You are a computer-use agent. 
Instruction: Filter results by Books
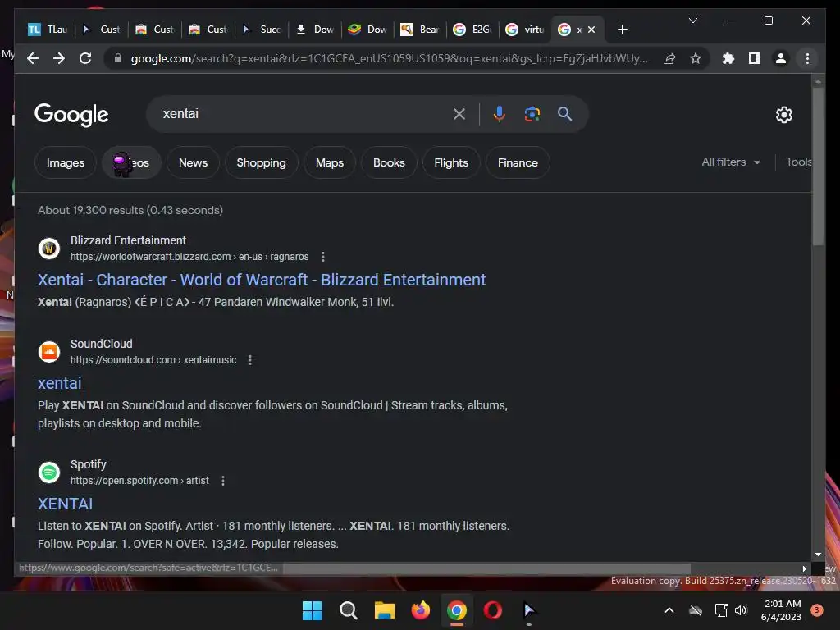(x=389, y=162)
